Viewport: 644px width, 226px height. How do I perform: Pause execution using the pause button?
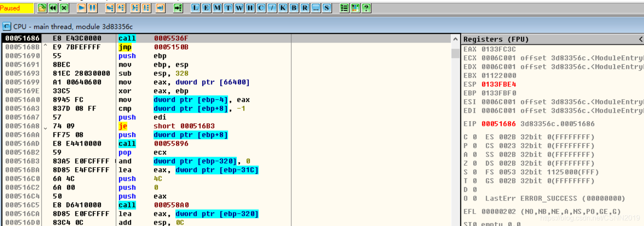click(92, 8)
